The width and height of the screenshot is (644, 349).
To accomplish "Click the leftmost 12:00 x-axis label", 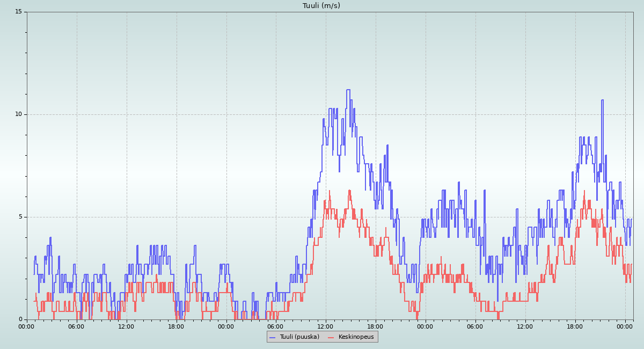I will (127, 326).
